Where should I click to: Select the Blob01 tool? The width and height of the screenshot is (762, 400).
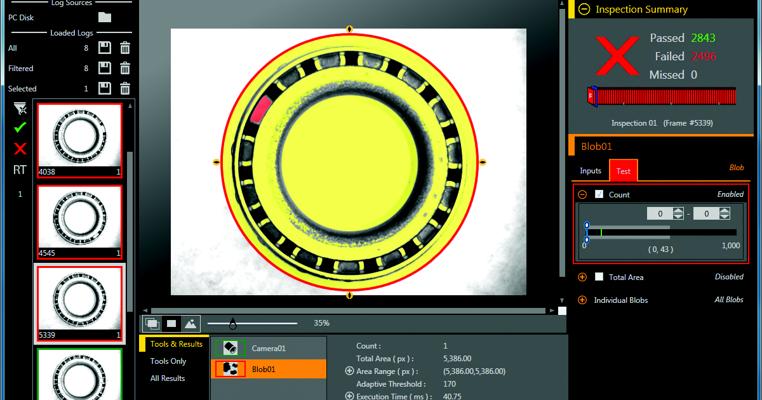[268, 369]
